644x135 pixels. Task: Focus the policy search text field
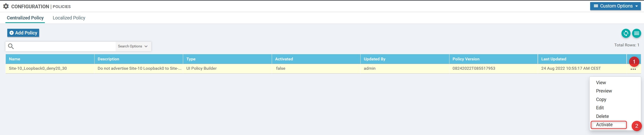coord(65,46)
